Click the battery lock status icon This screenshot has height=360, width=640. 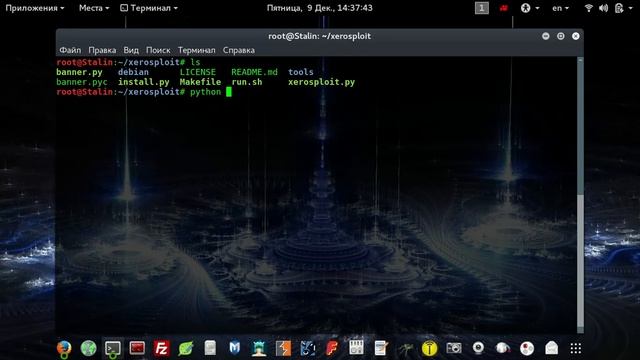tap(619, 8)
